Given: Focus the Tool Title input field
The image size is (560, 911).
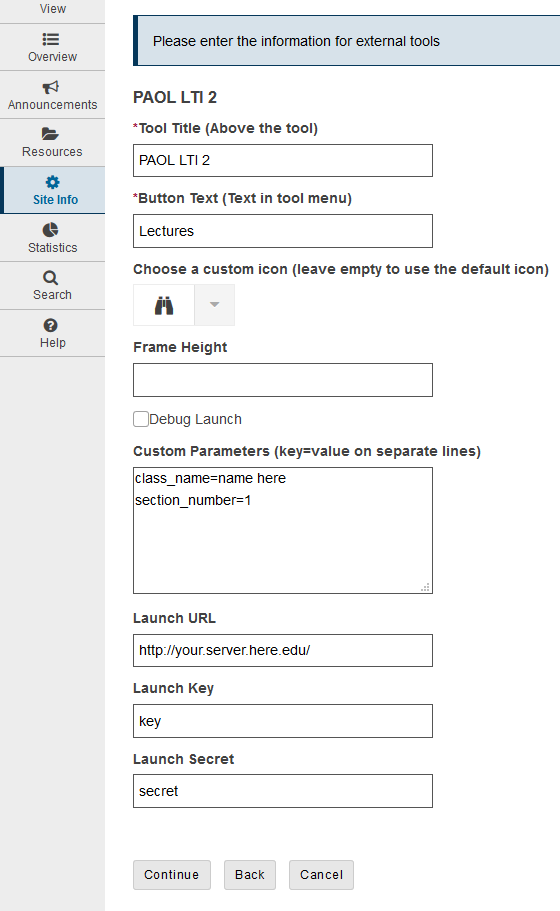Looking at the screenshot, I should 283,160.
